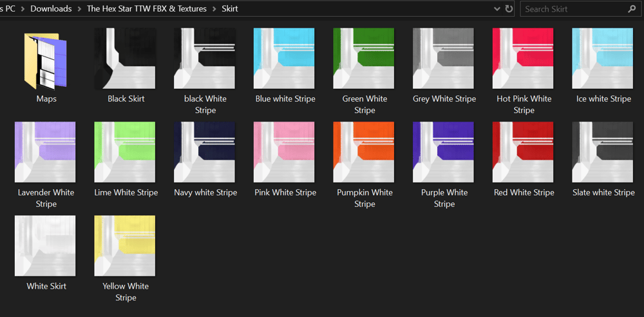Click the Skirt breadcrumb in address bar
Image resolution: width=644 pixels, height=317 pixels.
230,8
